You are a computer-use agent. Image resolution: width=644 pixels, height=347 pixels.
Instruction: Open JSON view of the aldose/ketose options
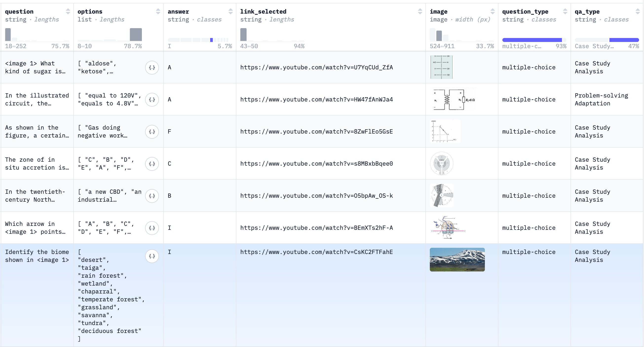(152, 68)
